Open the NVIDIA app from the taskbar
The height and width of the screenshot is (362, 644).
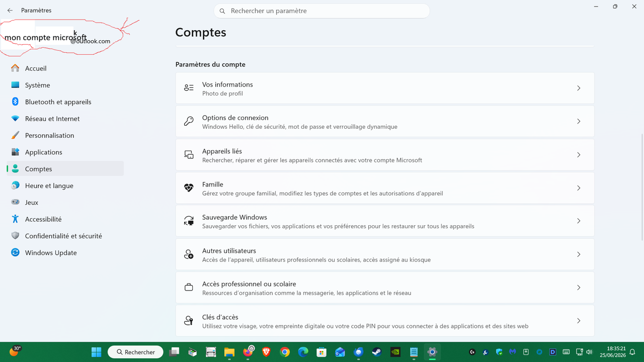click(x=395, y=352)
